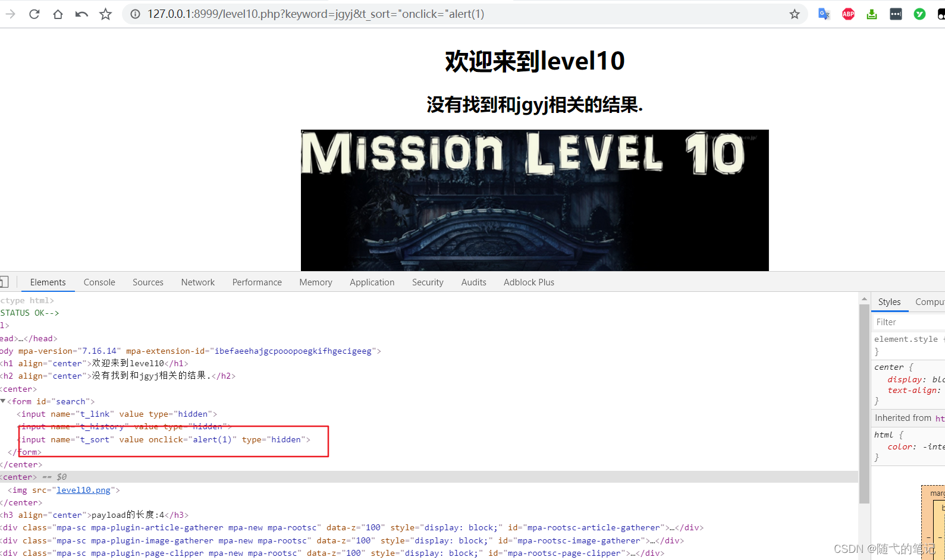Switch to the Elements tab

48,282
